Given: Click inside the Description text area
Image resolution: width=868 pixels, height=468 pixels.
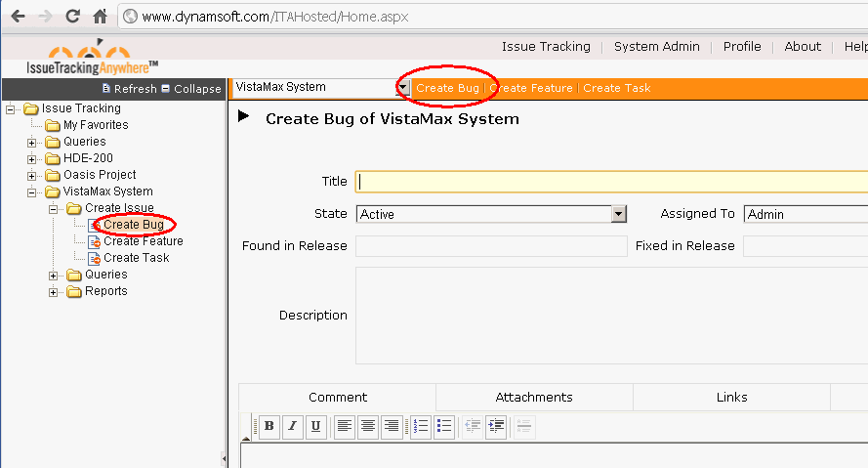Looking at the screenshot, I should click(x=611, y=316).
